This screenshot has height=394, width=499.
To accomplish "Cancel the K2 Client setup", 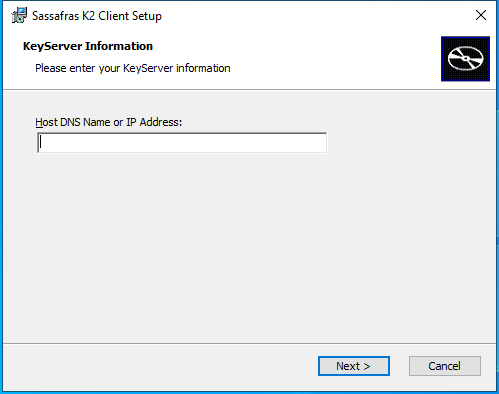I will [445, 366].
